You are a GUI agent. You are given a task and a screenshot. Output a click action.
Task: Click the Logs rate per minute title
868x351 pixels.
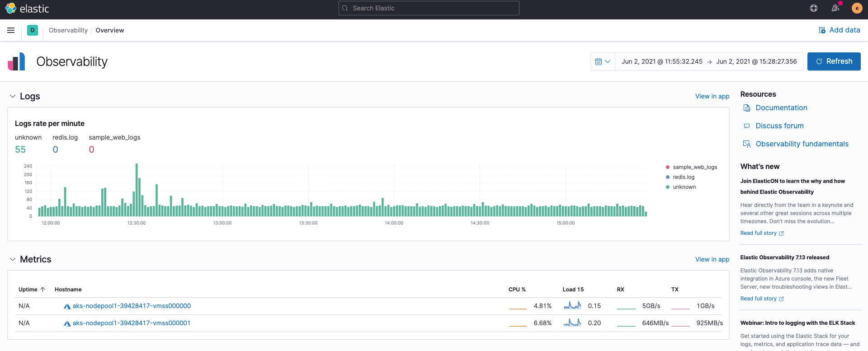click(x=50, y=124)
